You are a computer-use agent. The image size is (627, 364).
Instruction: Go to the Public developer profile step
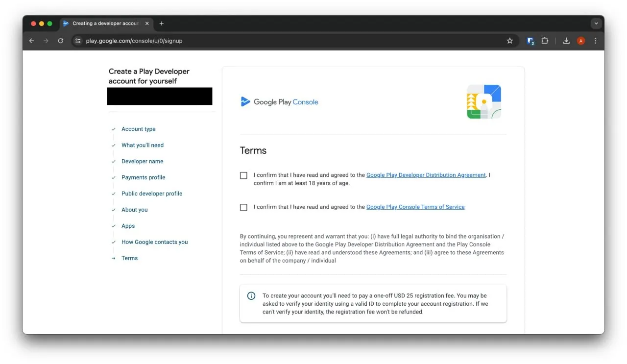152,194
